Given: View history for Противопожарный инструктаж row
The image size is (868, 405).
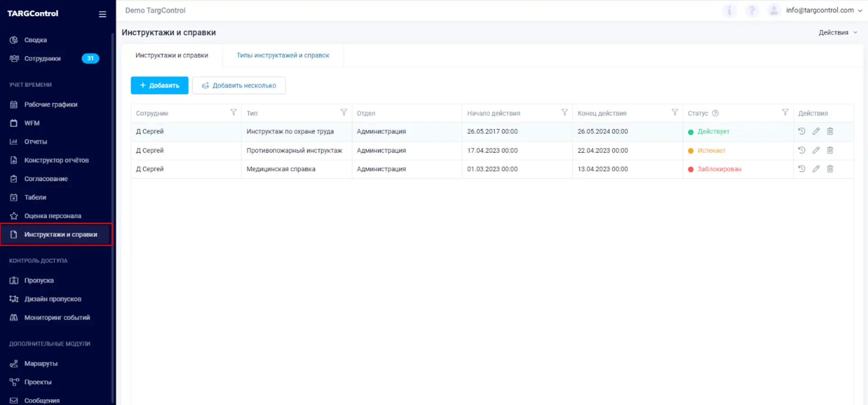Looking at the screenshot, I should click(x=802, y=150).
